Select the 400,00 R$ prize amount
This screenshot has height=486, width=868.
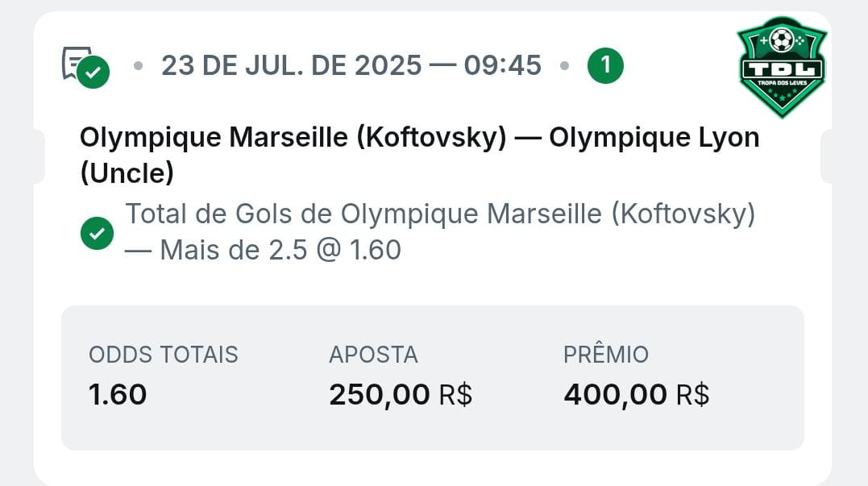click(636, 395)
